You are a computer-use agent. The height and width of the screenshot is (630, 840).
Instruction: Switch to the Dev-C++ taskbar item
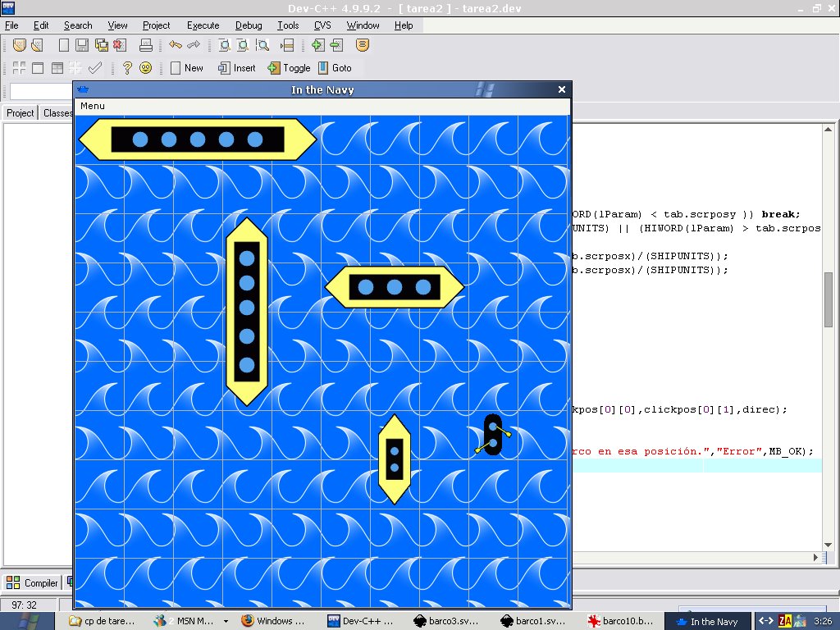360,622
